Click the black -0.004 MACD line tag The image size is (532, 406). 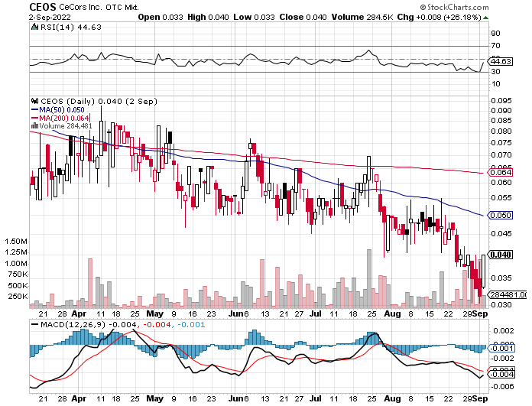[501, 374]
